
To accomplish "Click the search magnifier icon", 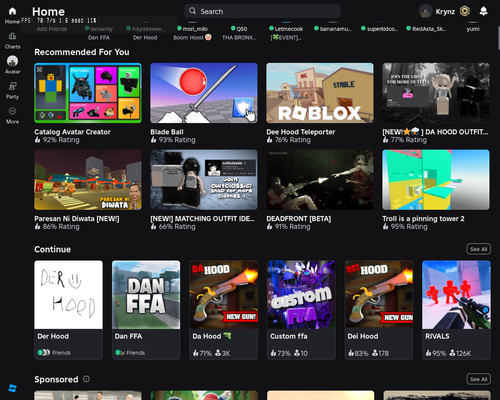I will click(x=192, y=11).
